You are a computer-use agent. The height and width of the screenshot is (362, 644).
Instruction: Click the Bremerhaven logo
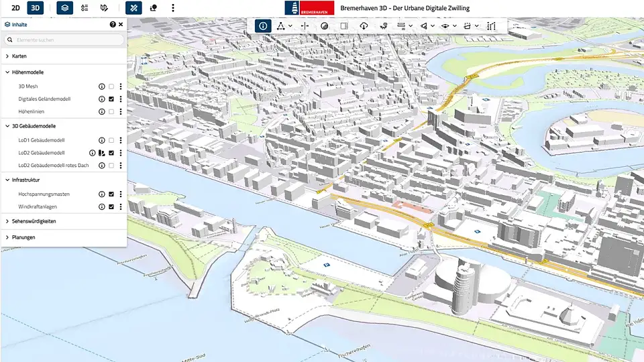pyautogui.click(x=309, y=8)
